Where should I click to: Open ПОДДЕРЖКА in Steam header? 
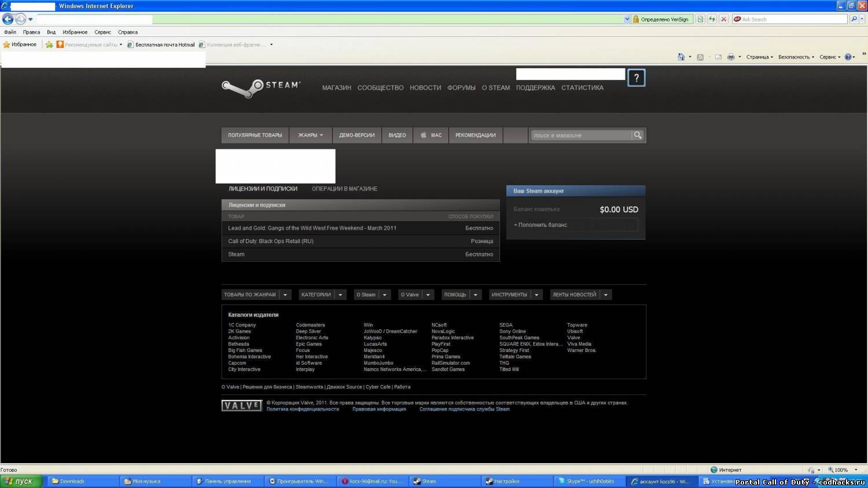(x=535, y=88)
